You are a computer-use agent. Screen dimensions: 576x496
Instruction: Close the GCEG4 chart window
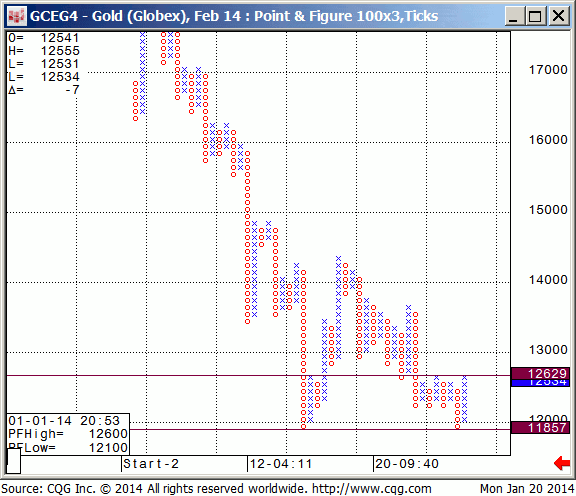click(559, 16)
